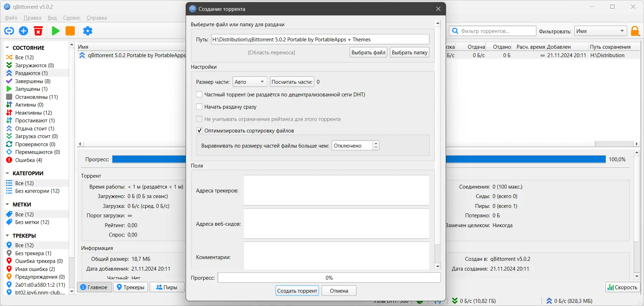644x306 pixels.
Task: Switch to the Главное tab
Action: click(94, 287)
